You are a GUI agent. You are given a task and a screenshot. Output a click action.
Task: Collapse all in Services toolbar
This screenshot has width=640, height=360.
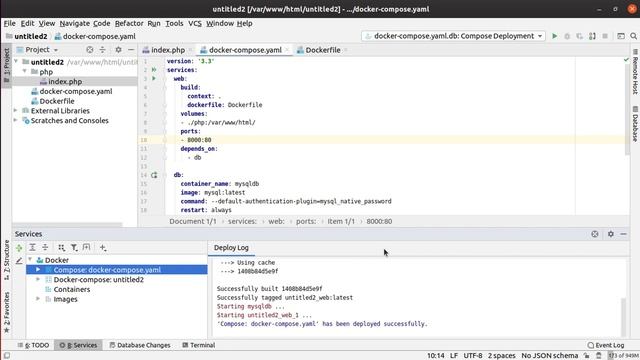(x=45, y=247)
